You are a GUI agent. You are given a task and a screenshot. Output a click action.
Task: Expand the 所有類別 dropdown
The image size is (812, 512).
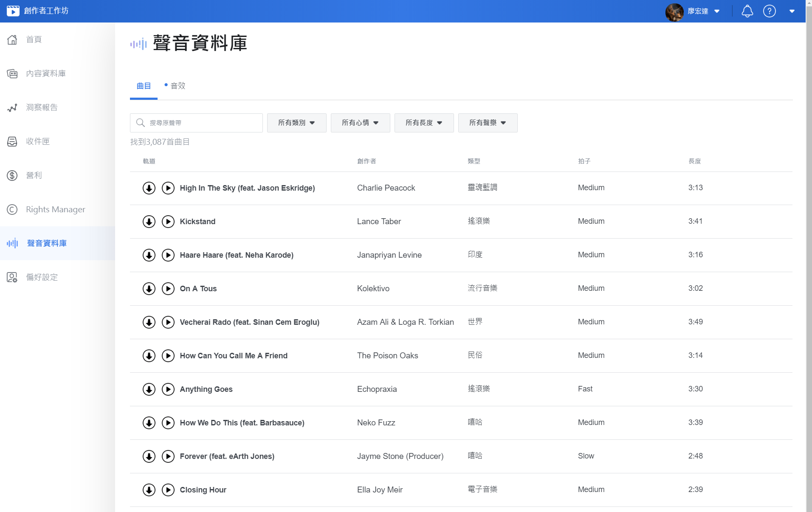coord(296,123)
